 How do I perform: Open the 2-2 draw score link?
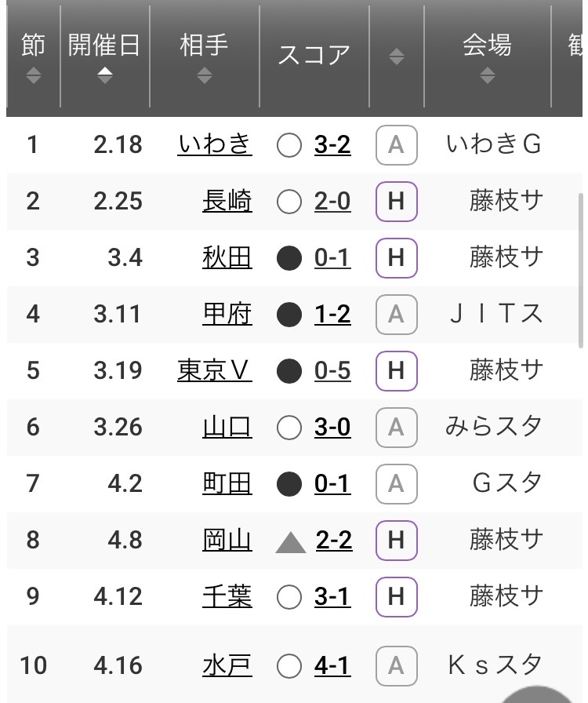[x=334, y=541]
